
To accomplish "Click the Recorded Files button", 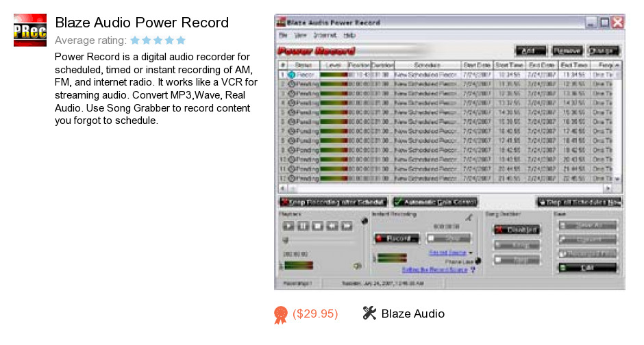I will (587, 254).
